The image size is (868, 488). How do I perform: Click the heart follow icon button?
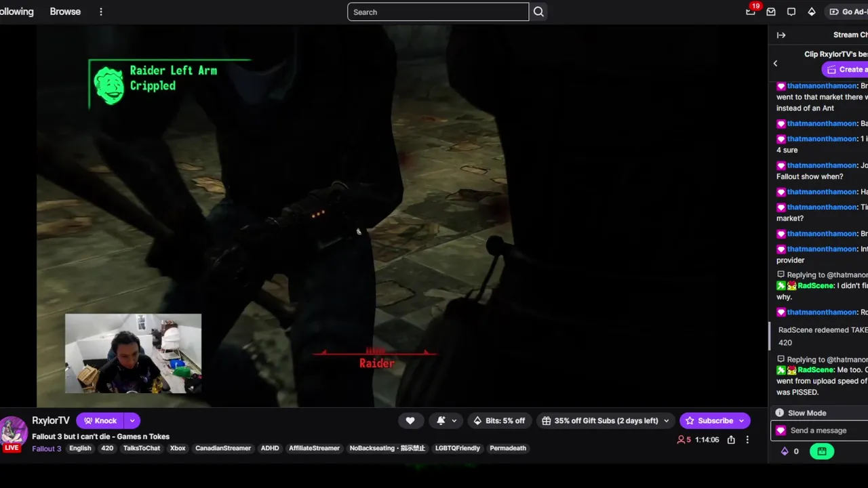(410, 420)
